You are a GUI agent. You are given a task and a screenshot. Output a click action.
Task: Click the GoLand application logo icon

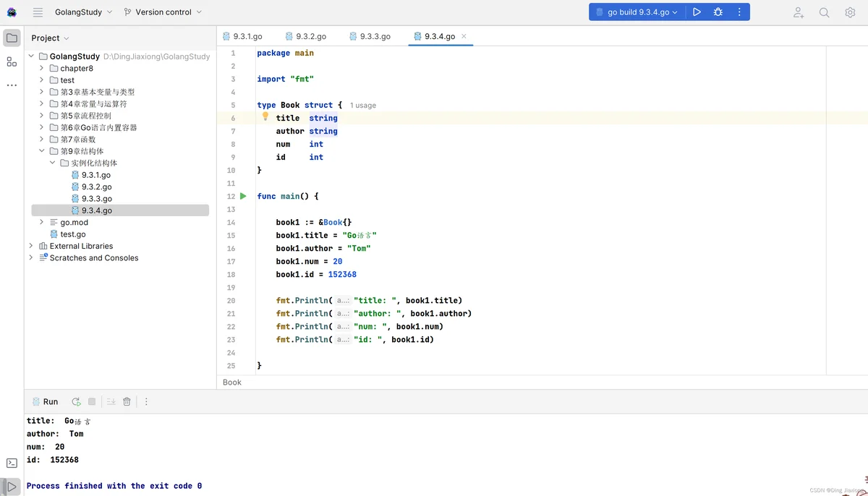pyautogui.click(x=12, y=12)
